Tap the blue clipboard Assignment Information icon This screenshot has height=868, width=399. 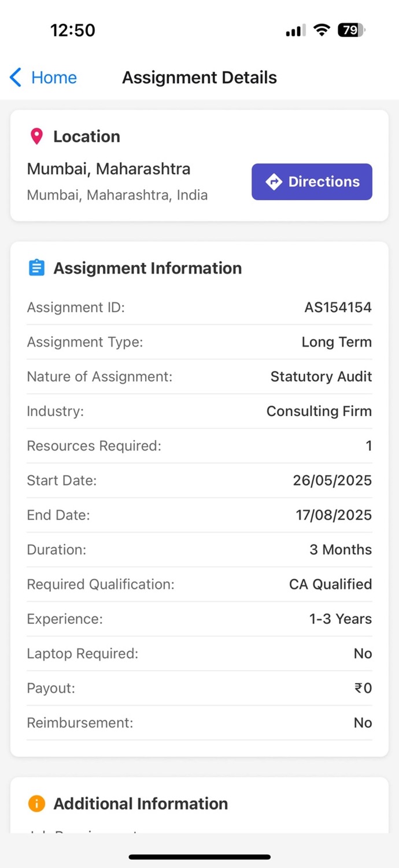(36, 268)
